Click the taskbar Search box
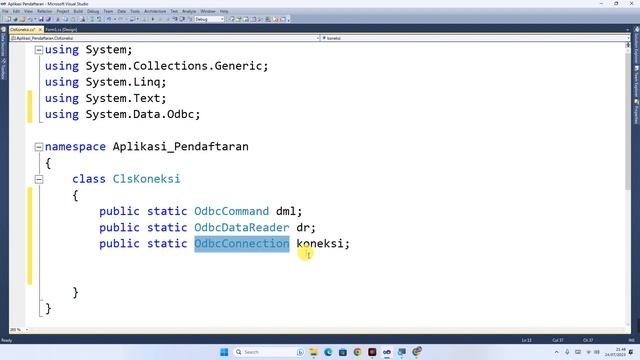Viewport: 640px width, 360px height. tap(269, 352)
